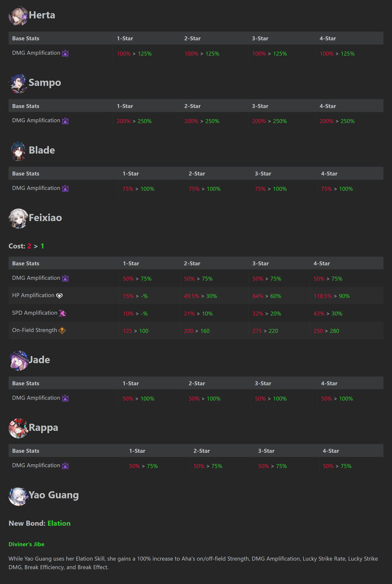Image resolution: width=392 pixels, height=584 pixels.
Task: Click Herta's DMG Amplification icon
Action: point(65,53)
